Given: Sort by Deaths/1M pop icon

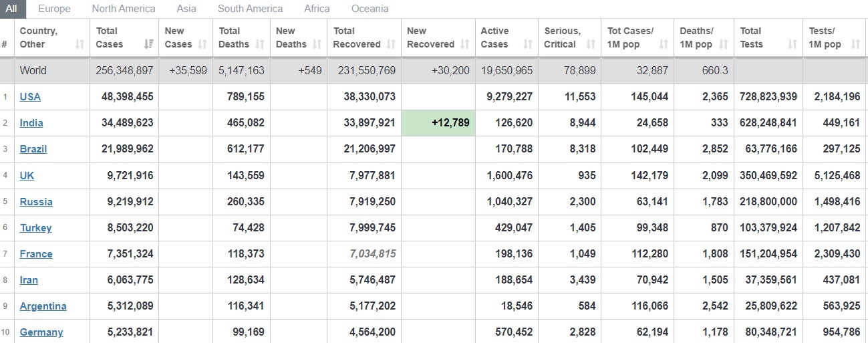Looking at the screenshot, I should click(x=724, y=45).
